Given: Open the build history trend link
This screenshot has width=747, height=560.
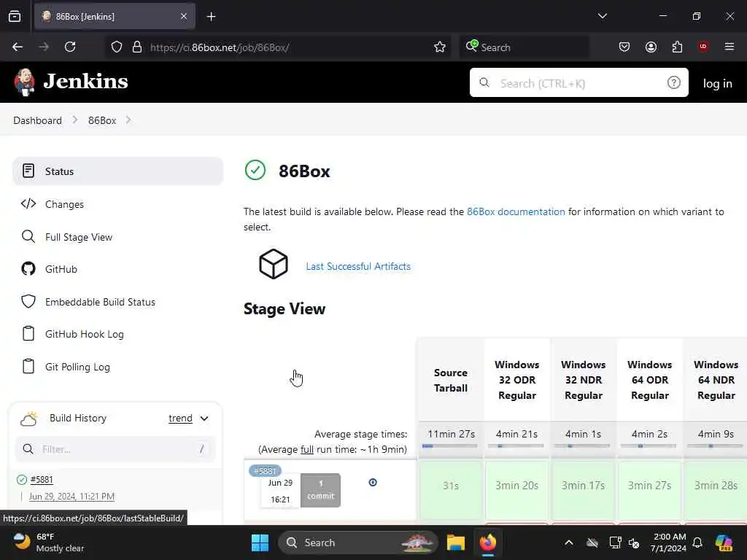Looking at the screenshot, I should point(181,418).
